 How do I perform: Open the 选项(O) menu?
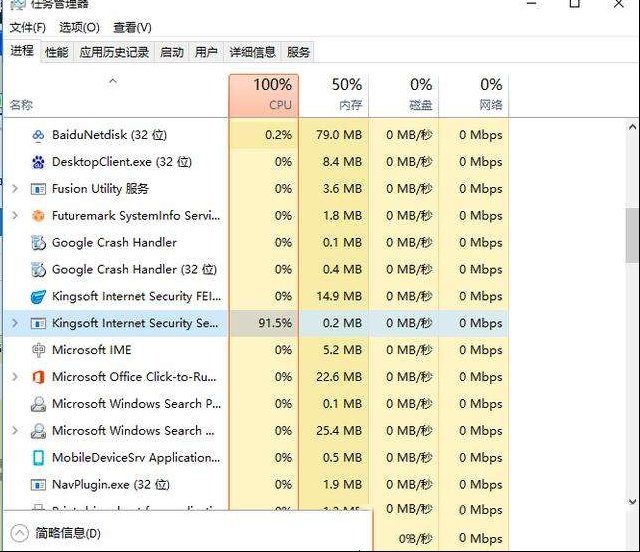pyautogui.click(x=80, y=28)
